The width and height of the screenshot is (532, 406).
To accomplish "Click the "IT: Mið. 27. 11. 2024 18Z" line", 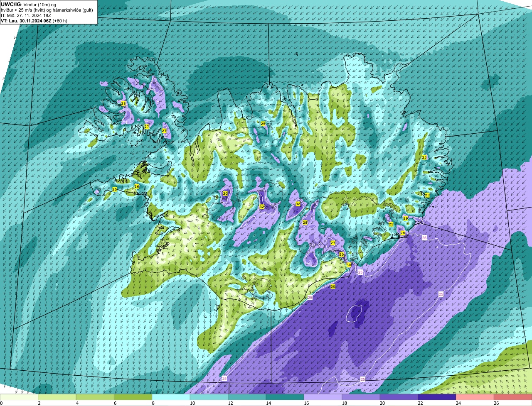I will [x=27, y=15].
